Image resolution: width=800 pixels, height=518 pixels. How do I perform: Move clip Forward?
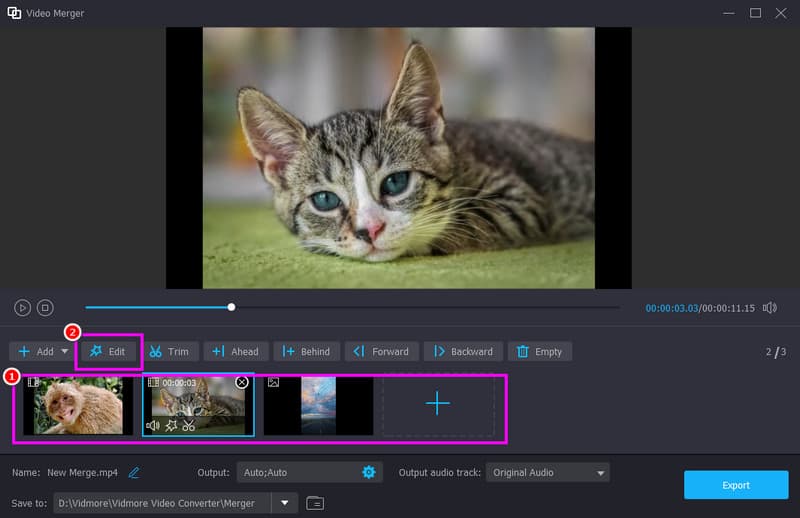[382, 352]
